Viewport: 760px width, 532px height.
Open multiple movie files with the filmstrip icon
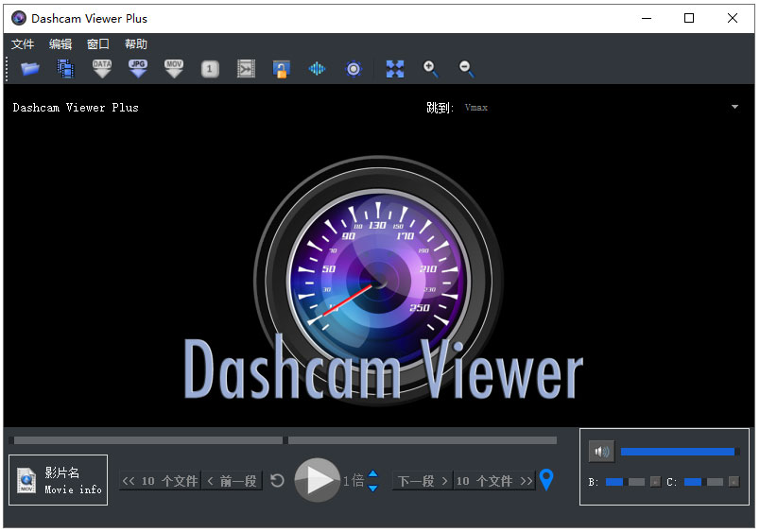(x=65, y=69)
